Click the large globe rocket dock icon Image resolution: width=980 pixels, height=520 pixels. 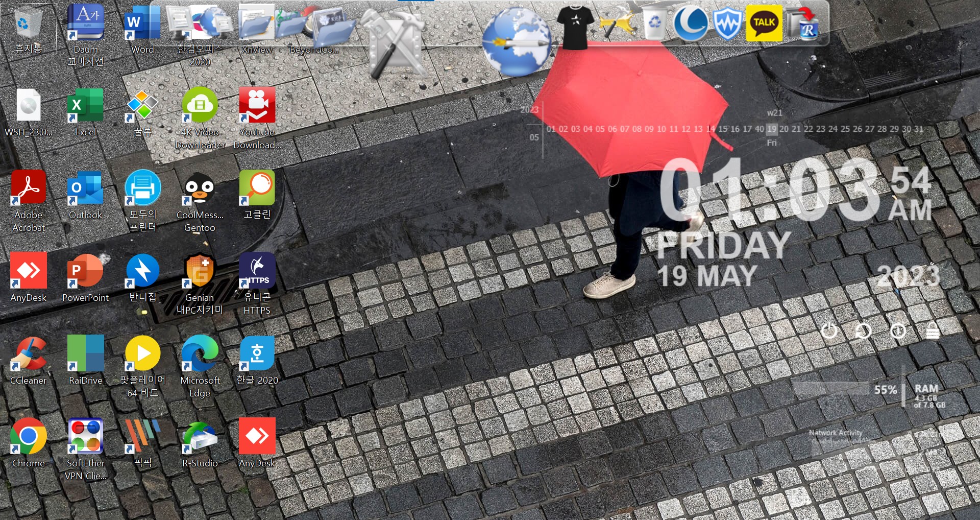517,42
